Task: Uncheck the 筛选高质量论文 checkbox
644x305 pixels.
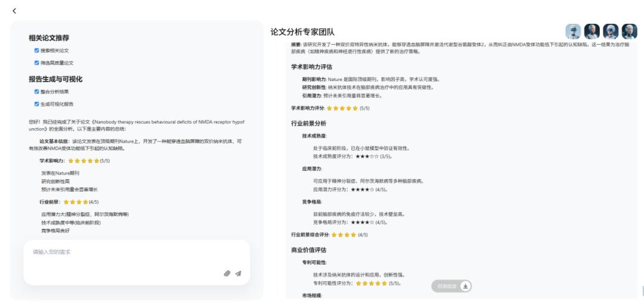Action: click(x=37, y=63)
